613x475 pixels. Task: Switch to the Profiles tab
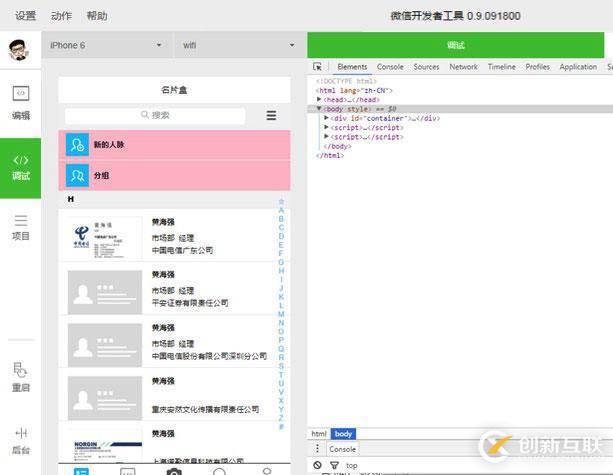pos(538,67)
